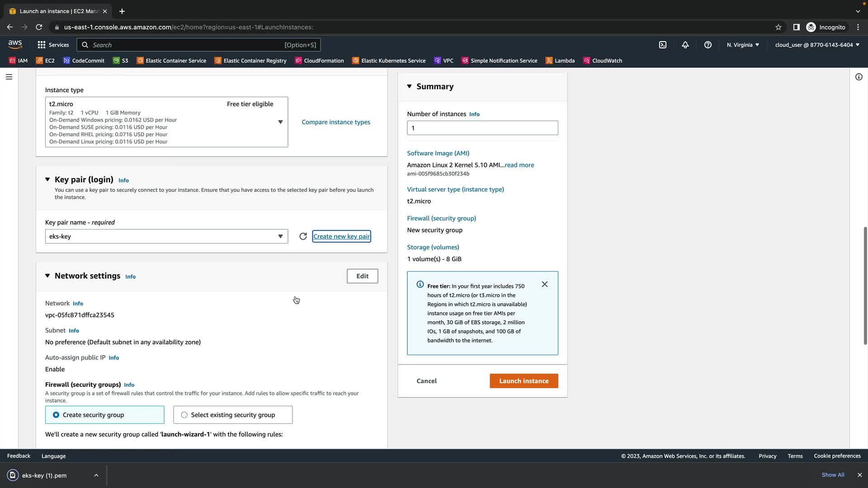The width and height of the screenshot is (868, 488).
Task: Open AWS CloudShell icon in top bar
Action: tap(663, 45)
